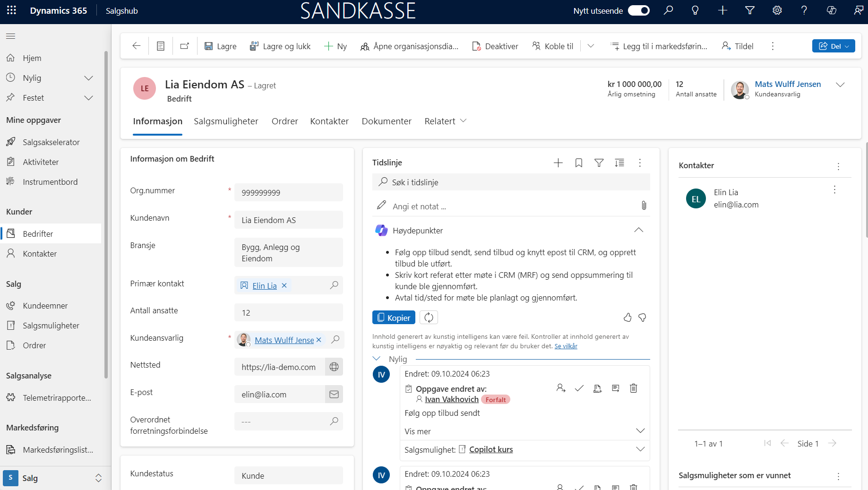The width and height of the screenshot is (868, 490).
Task: Switch to Salgsmuligheter tab
Action: click(226, 121)
